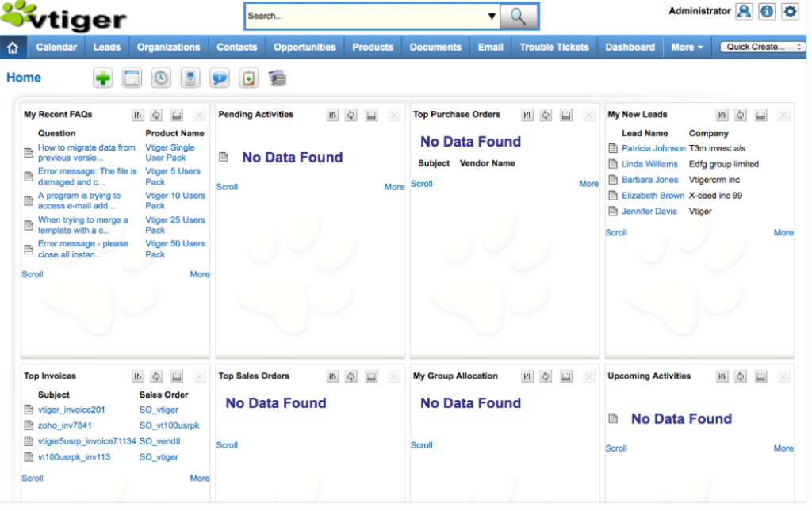
Task: Minimize the Top Invoices widget
Action: coord(177,376)
